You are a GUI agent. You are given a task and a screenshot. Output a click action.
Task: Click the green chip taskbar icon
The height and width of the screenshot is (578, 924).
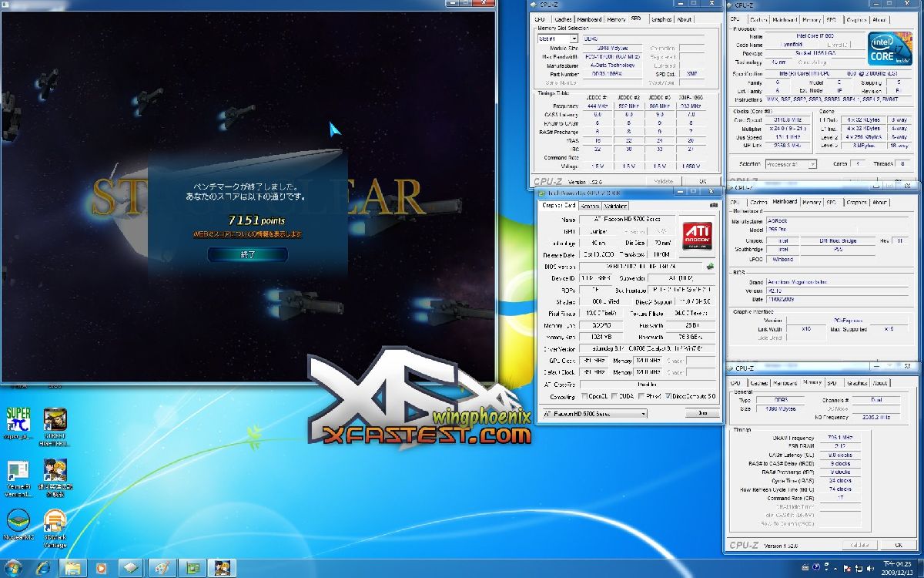pos(192,567)
